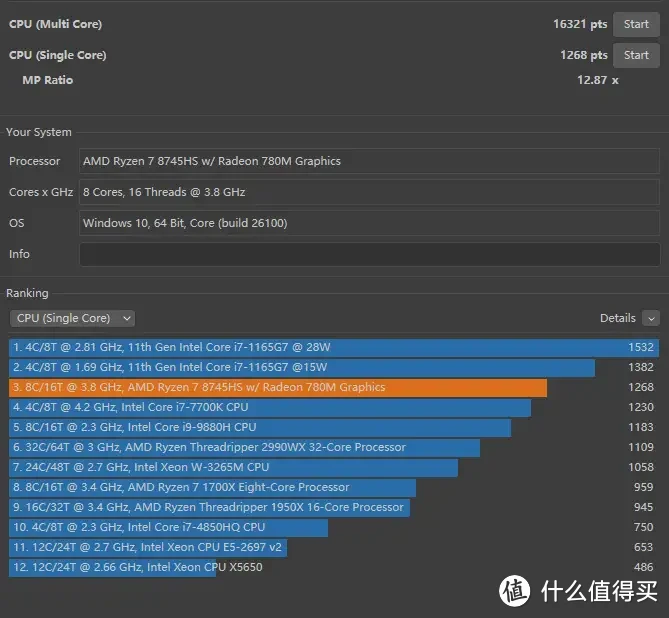This screenshot has height=618, width=669.
Task: Click the MP Ratio value 12.87 x
Action: [x=598, y=80]
